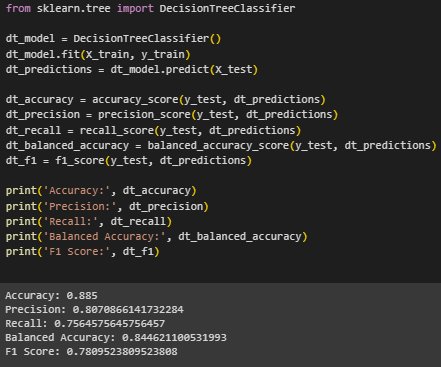Click the 'Accuracy:' string in print statement
The width and height of the screenshot is (441, 367).
pos(77,191)
